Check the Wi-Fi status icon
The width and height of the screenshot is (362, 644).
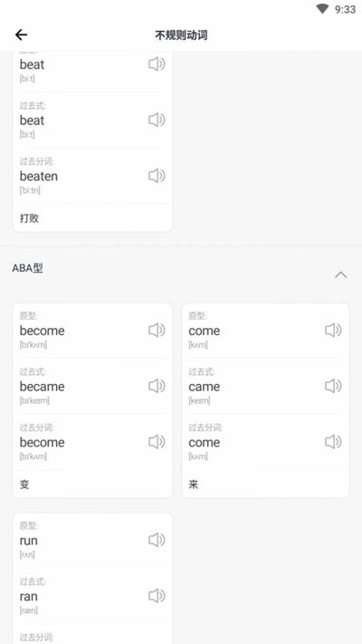(322, 9)
